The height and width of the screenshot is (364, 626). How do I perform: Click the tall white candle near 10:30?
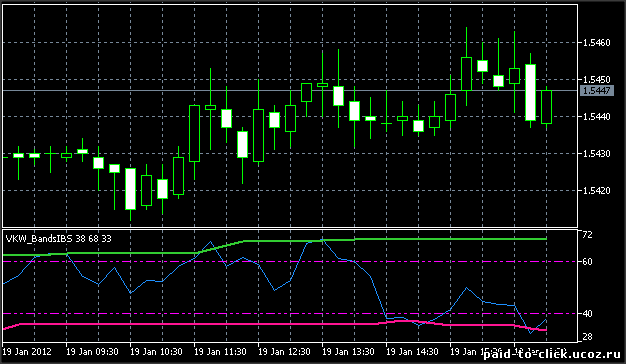point(131,189)
